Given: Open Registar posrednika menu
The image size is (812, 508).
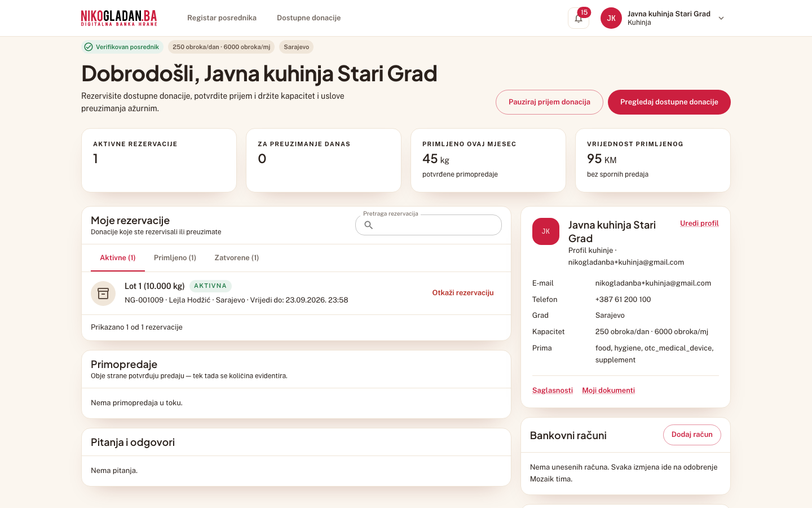Looking at the screenshot, I should tap(222, 18).
